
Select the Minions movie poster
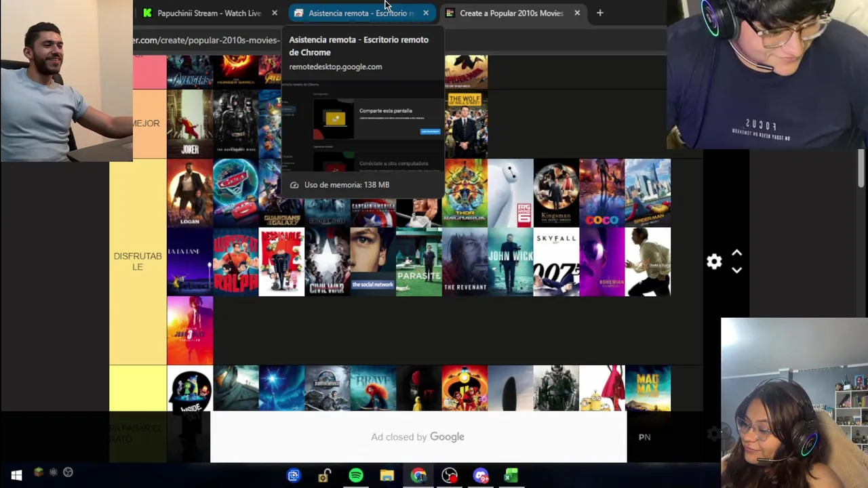tap(602, 388)
